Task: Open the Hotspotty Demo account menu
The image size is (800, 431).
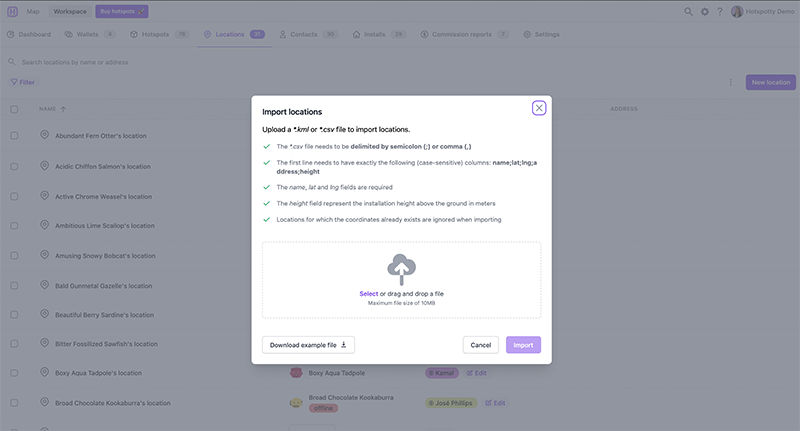Action: tap(764, 12)
